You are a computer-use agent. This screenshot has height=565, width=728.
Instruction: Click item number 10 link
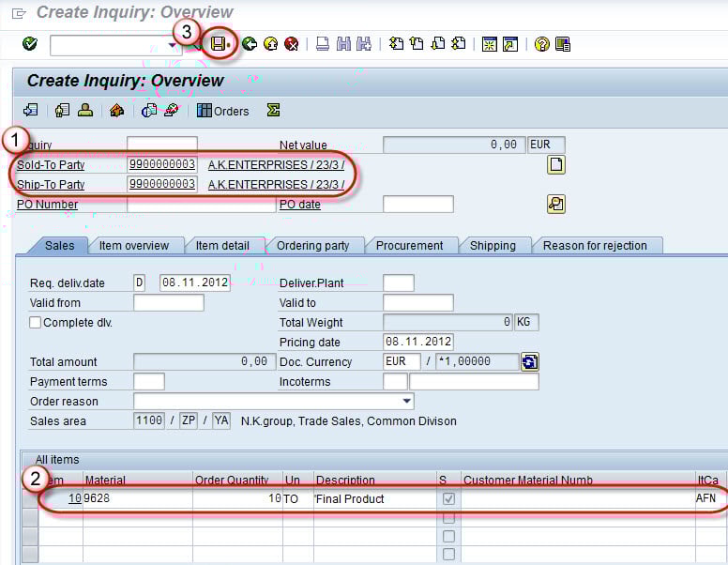pyautogui.click(x=74, y=499)
